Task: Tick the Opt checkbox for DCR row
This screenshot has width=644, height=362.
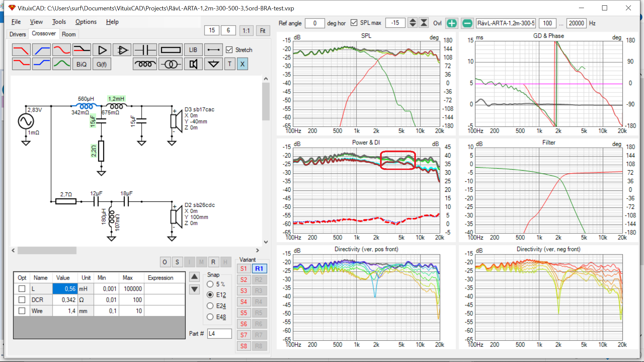Action: pos(22,300)
